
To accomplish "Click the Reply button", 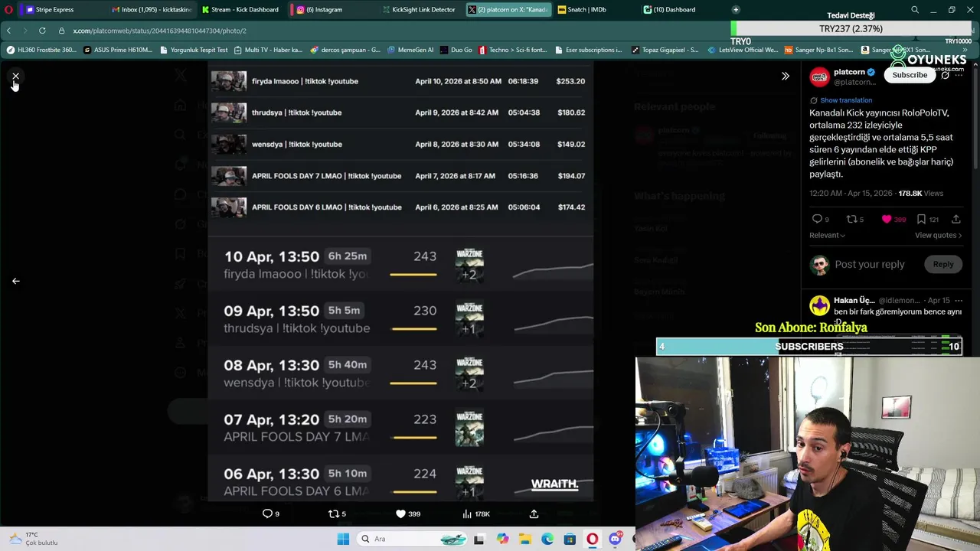I will pyautogui.click(x=943, y=264).
